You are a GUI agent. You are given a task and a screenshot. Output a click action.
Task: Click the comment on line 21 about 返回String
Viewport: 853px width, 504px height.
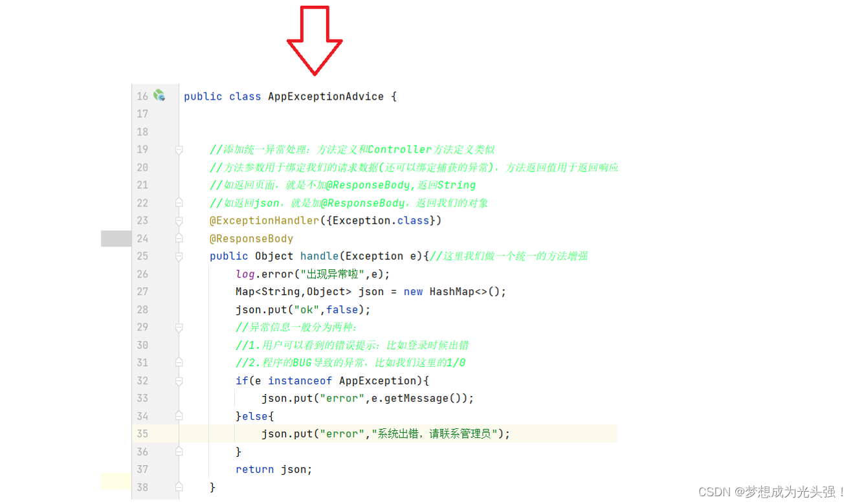pos(342,185)
